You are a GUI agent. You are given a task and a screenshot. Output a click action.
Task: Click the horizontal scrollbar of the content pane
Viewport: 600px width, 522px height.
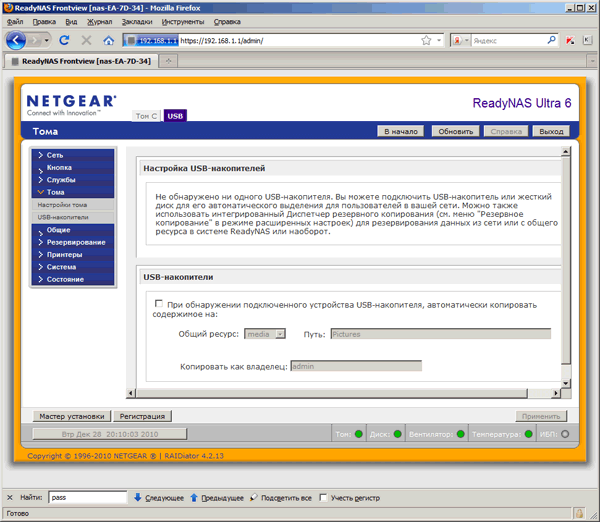[331, 393]
